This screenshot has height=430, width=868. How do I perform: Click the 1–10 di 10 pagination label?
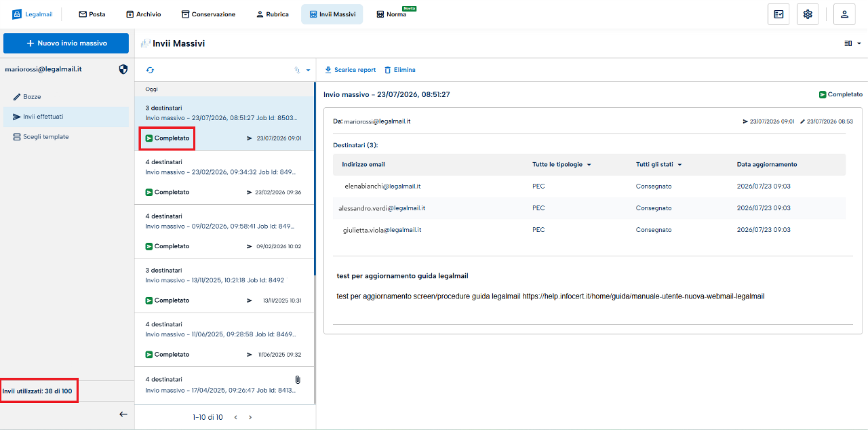208,417
